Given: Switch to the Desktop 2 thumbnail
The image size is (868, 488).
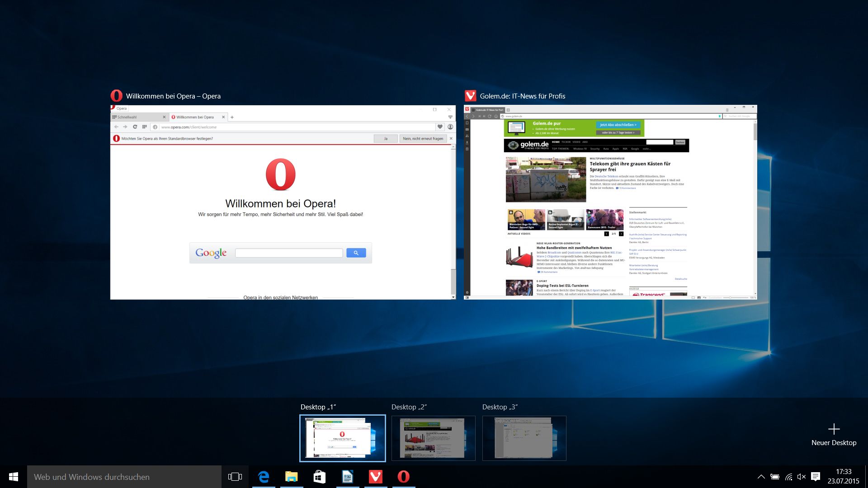Looking at the screenshot, I should click(x=434, y=438).
